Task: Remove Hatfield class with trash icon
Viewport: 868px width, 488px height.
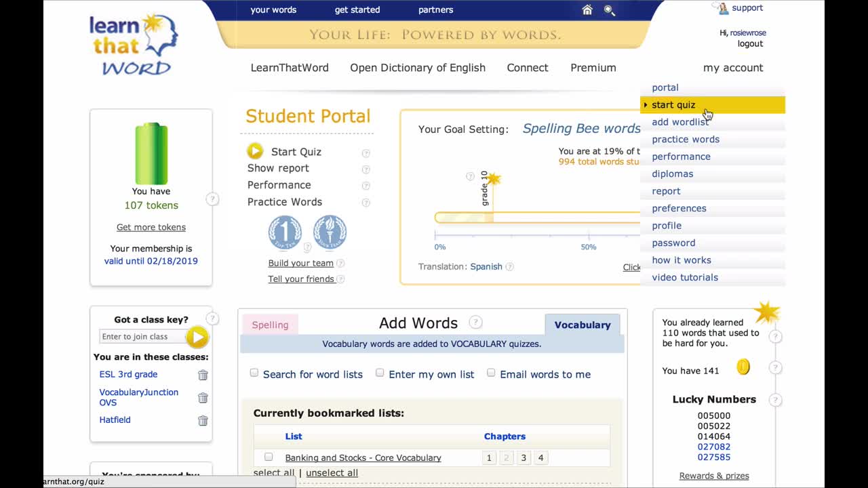Action: click(203, 420)
